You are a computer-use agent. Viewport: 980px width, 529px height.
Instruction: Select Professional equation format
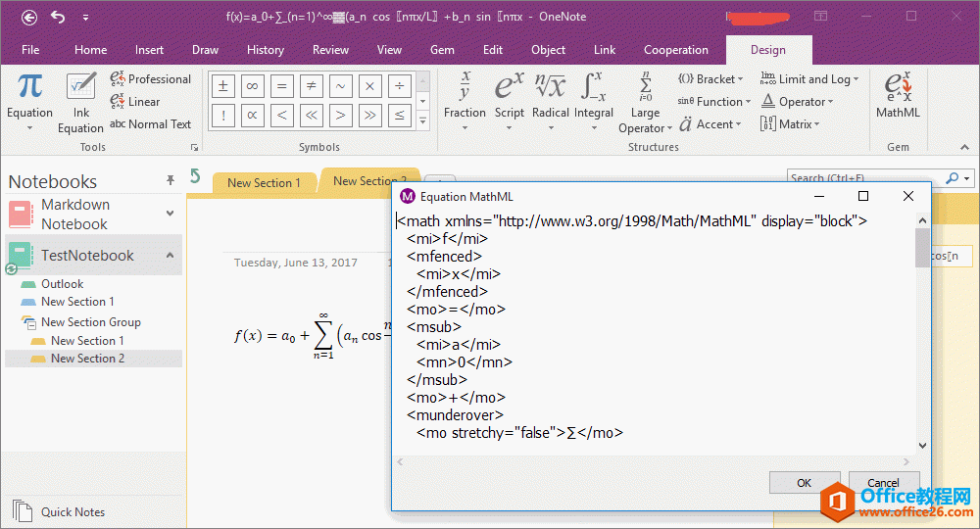(151, 78)
